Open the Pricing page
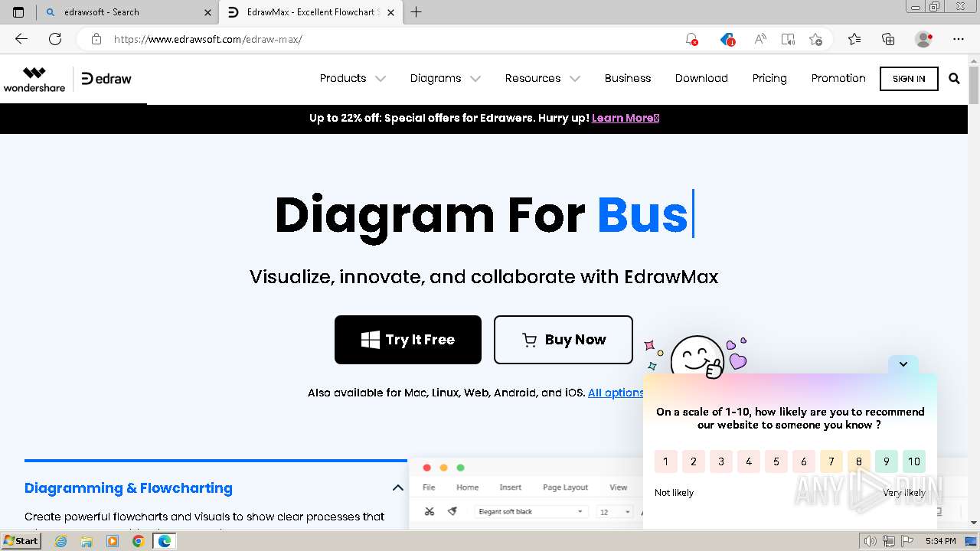Viewport: 980px width, 551px height. [769, 78]
